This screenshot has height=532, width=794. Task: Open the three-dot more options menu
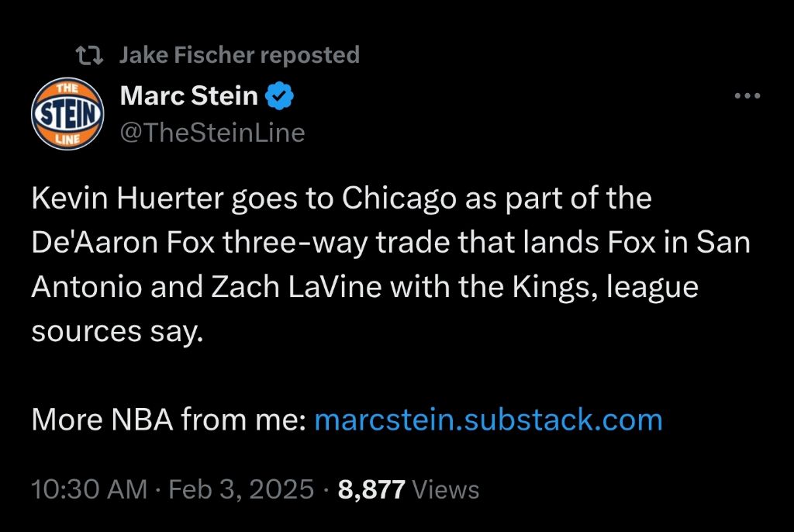747,96
